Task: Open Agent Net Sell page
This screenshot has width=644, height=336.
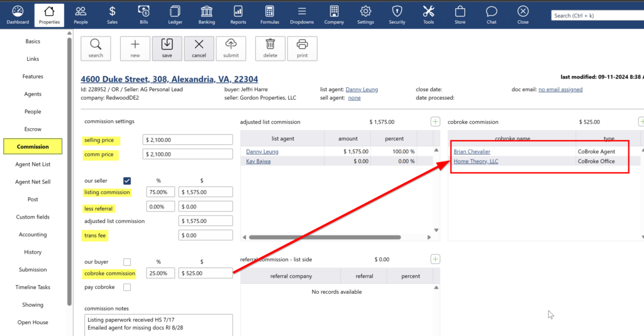Action: pos(33,182)
